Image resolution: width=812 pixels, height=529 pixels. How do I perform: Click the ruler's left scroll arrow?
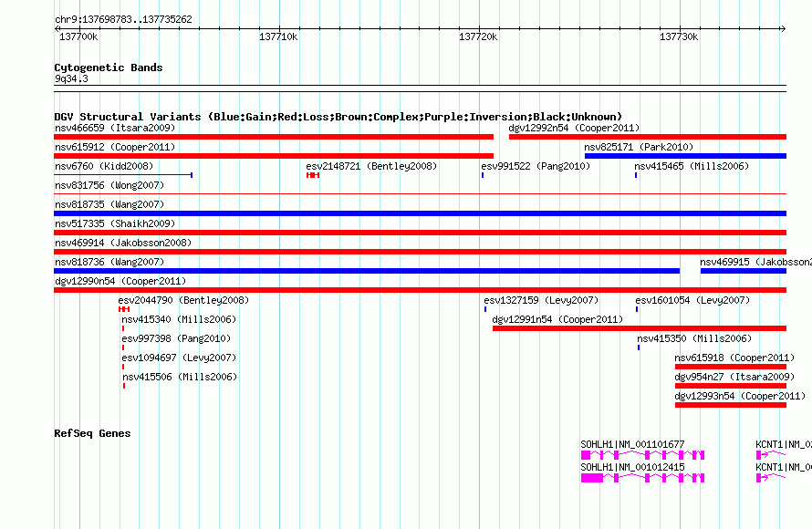point(57,29)
